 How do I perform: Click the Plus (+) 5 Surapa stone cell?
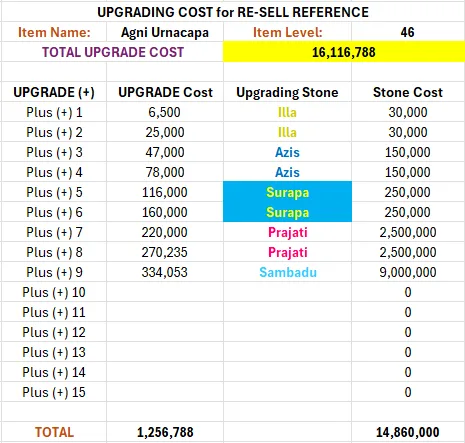pos(287,192)
